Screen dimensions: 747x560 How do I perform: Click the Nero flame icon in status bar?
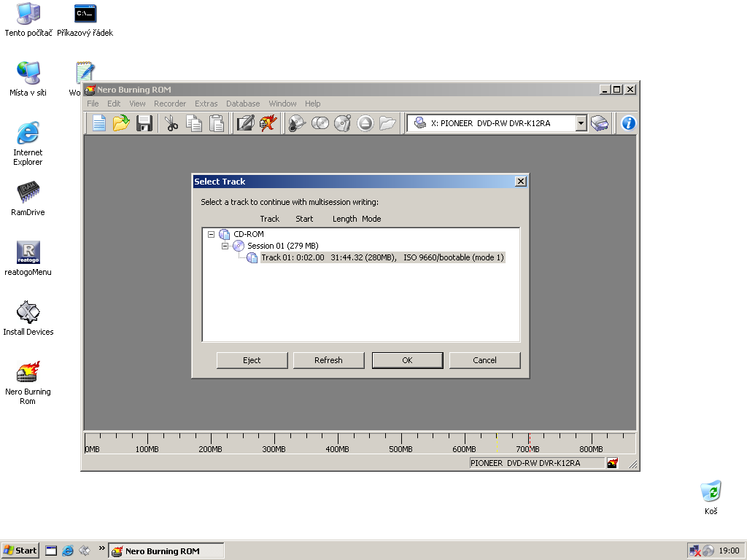click(612, 463)
